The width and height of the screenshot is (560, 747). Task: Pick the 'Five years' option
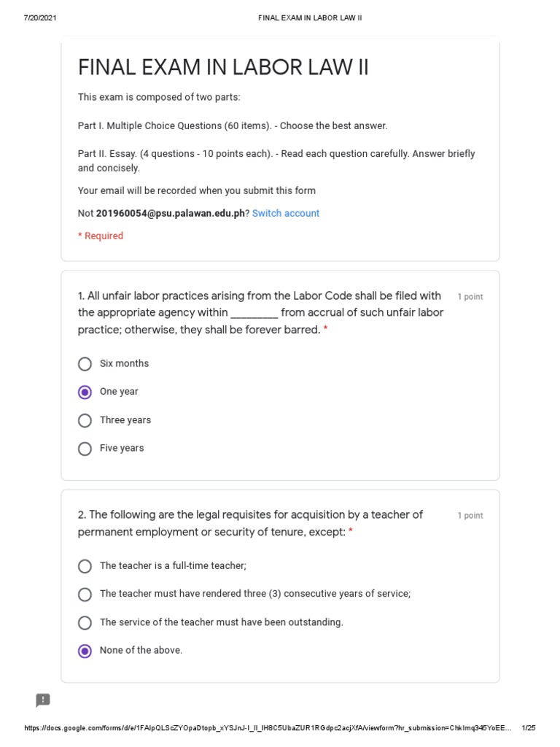tap(85, 449)
